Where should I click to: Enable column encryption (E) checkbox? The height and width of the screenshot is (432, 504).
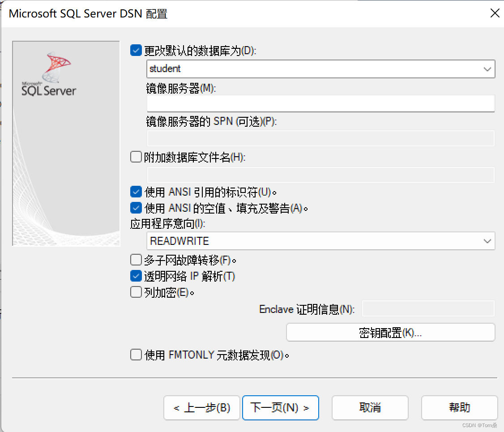click(136, 292)
